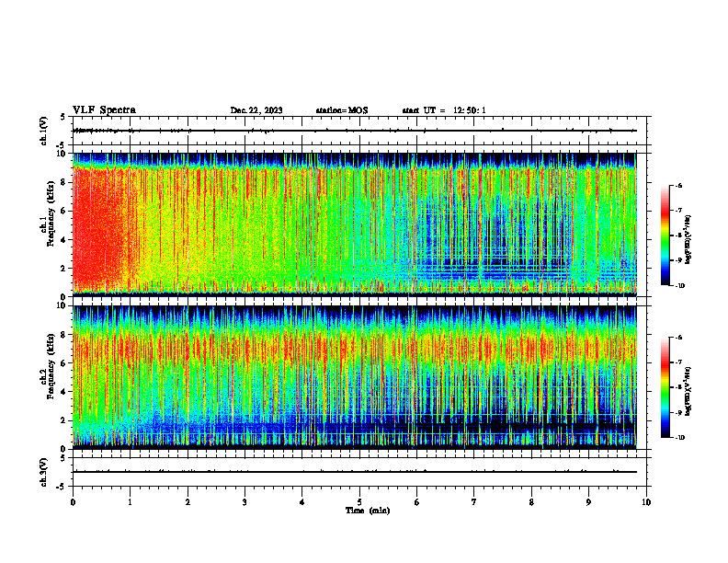Click the time axis tick label "10"
The height and width of the screenshot is (563, 728).
pyautogui.click(x=646, y=502)
